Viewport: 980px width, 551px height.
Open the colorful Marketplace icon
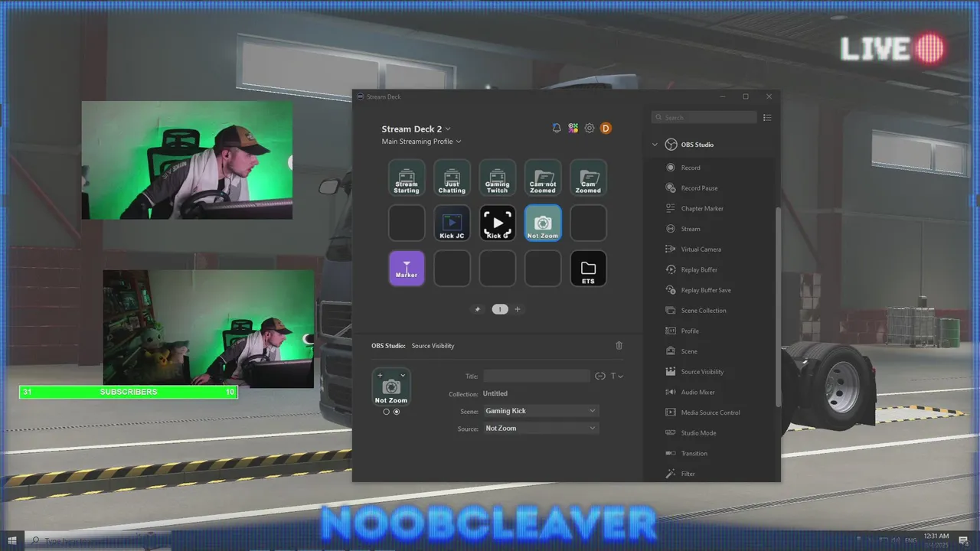tap(573, 129)
